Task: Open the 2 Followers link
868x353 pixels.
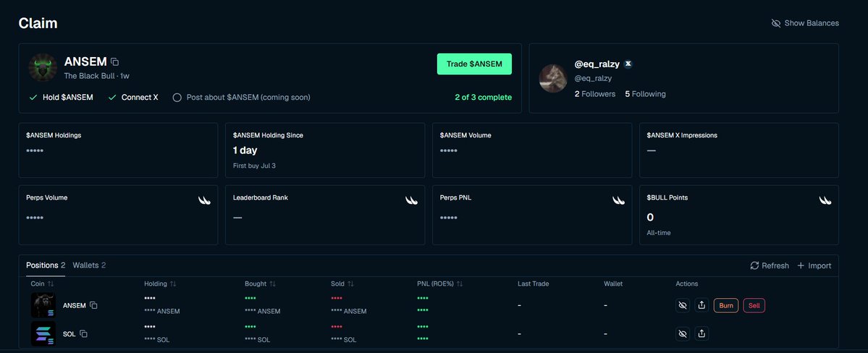Action: (x=595, y=94)
